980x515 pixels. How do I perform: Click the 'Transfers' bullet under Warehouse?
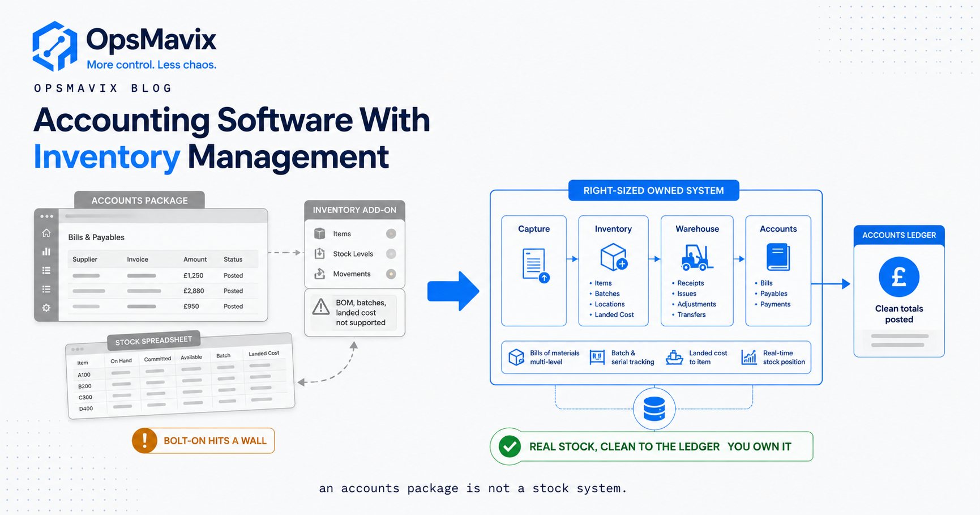tap(691, 315)
